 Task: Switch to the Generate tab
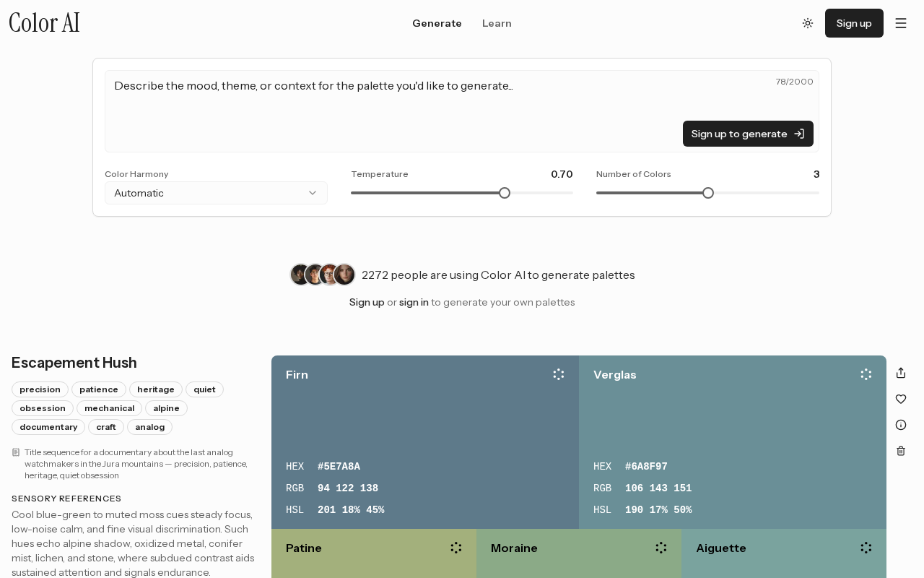pyautogui.click(x=437, y=23)
